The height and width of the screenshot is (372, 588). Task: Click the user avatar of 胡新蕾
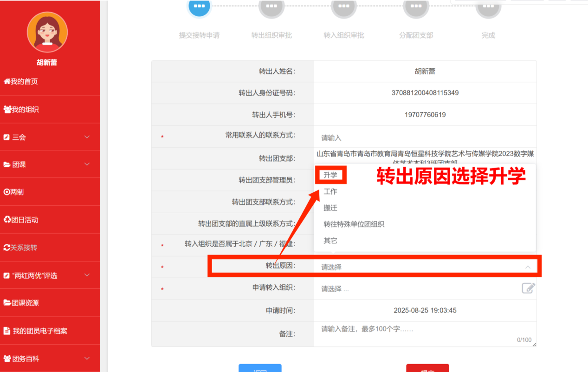(x=47, y=32)
